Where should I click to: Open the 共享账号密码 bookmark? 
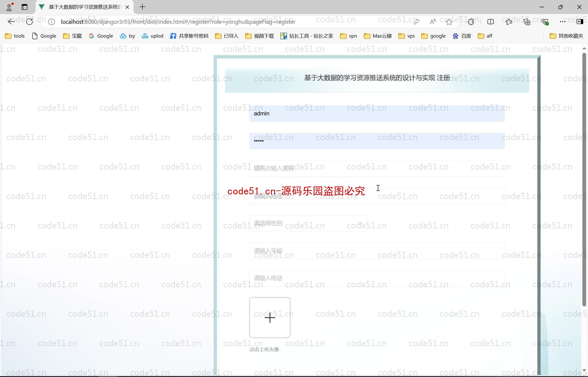189,36
